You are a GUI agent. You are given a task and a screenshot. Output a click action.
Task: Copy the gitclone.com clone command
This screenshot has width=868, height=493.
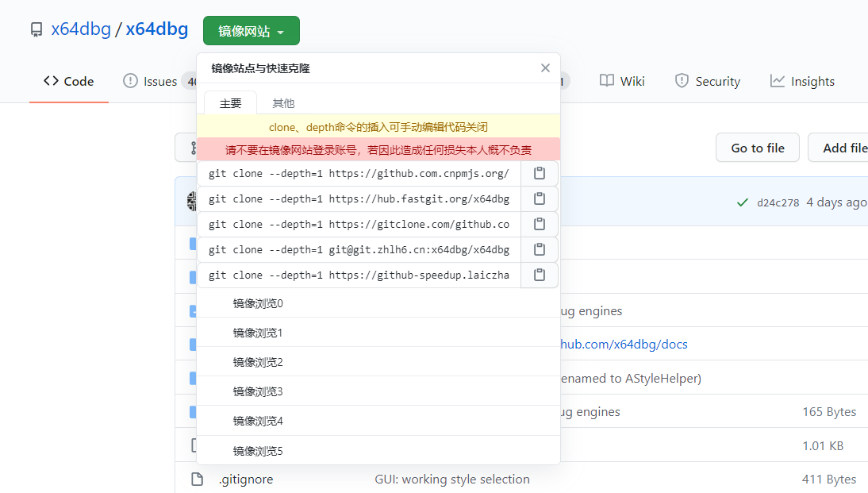tap(540, 225)
